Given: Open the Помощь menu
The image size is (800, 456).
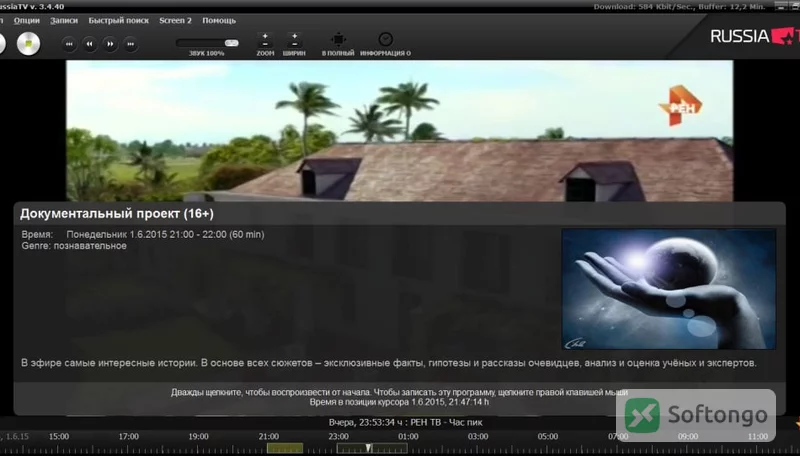Looking at the screenshot, I should [x=219, y=20].
